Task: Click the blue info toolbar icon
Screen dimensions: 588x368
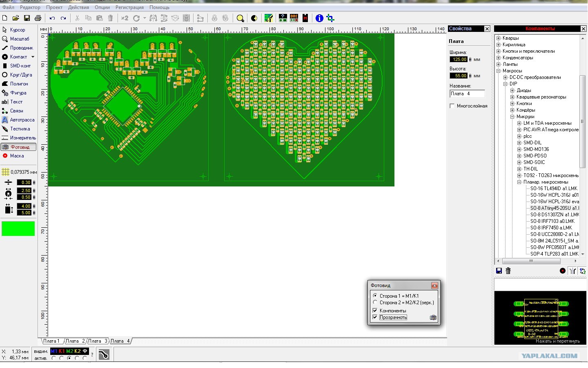Action: coord(319,18)
